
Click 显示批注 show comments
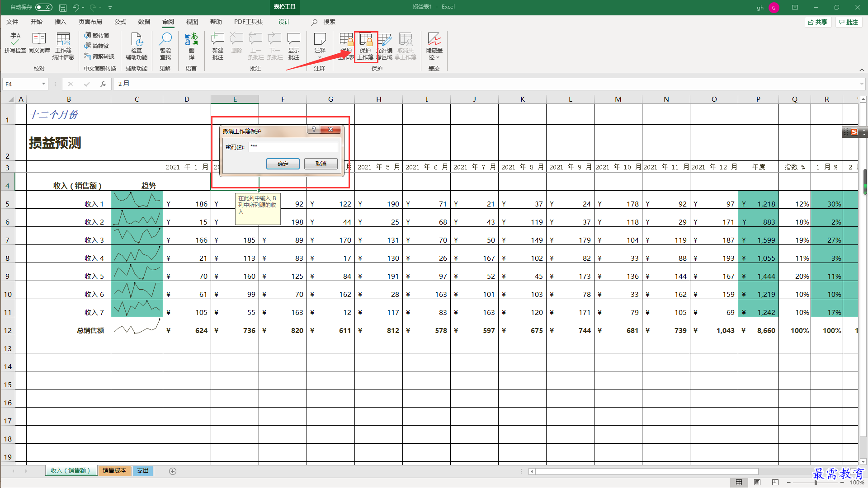(294, 46)
